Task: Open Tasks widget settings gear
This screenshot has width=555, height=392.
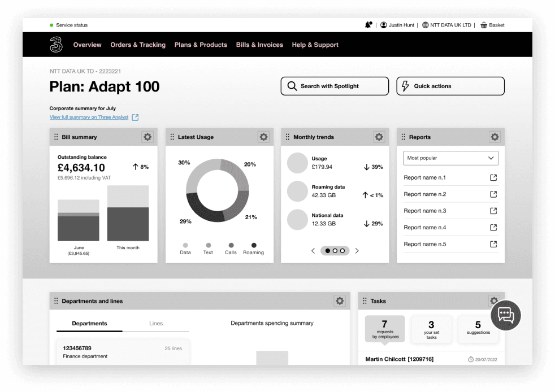Action: coord(494,300)
